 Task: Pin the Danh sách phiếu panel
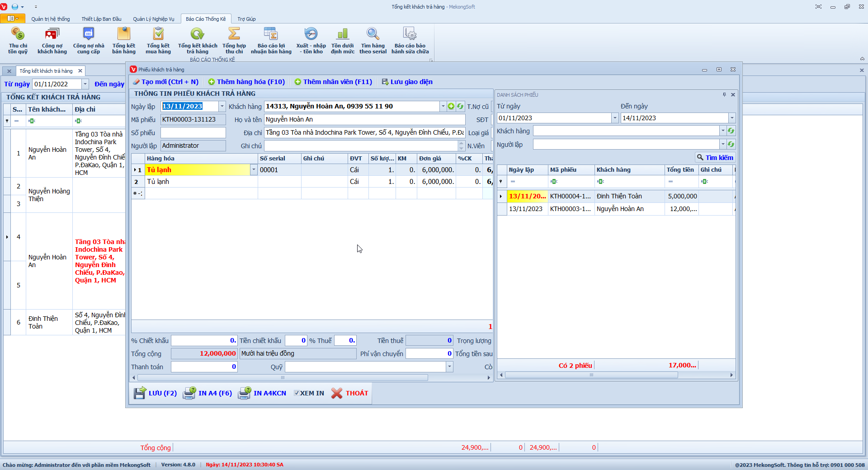[x=724, y=95]
